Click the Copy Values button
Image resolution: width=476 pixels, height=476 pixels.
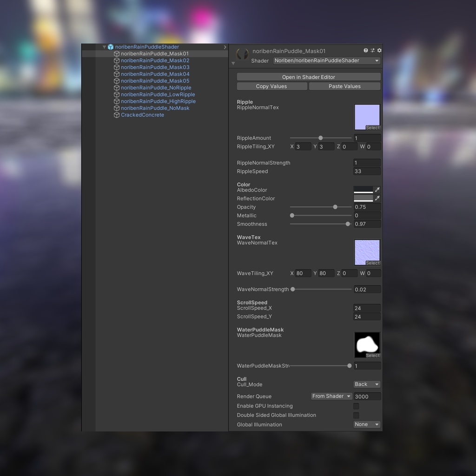[271, 86]
